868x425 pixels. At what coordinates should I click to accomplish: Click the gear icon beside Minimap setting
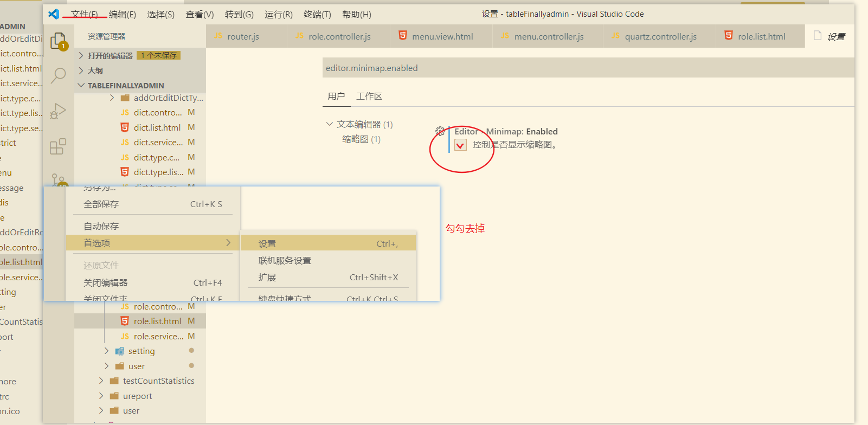point(440,131)
